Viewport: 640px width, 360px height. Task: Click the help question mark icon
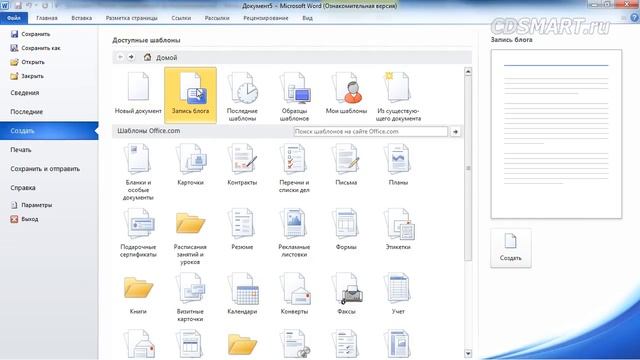[x=634, y=18]
